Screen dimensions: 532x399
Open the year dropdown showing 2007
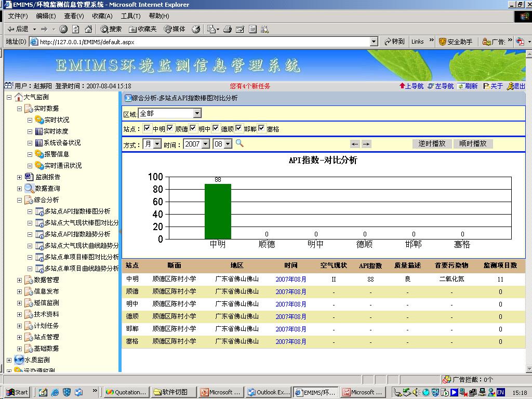(197, 144)
